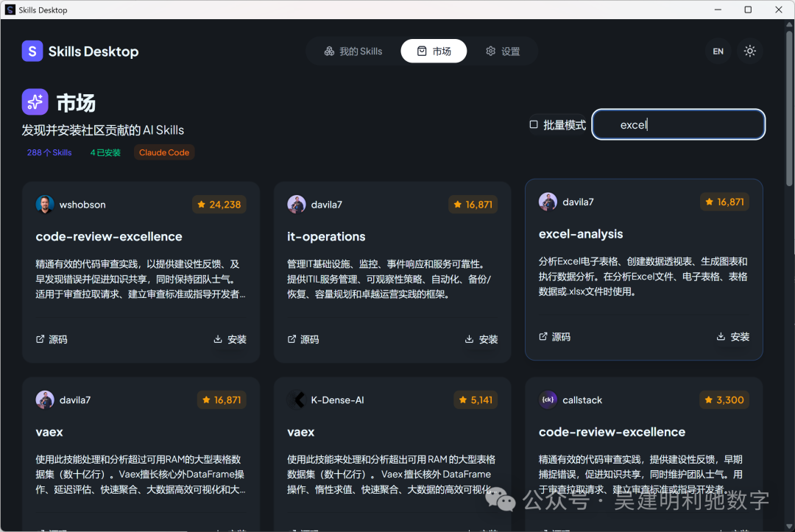This screenshot has width=795, height=532.
Task: Switch language using the EN toggle
Action: point(718,51)
